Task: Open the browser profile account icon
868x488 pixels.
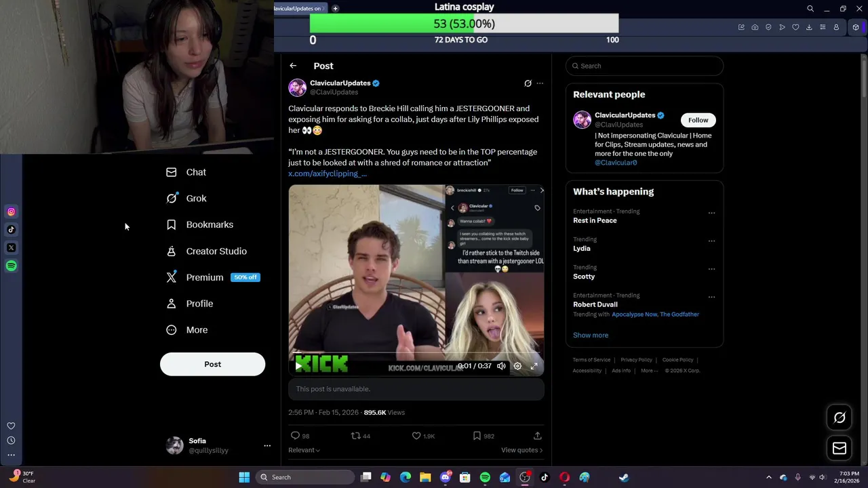Action: (836, 27)
